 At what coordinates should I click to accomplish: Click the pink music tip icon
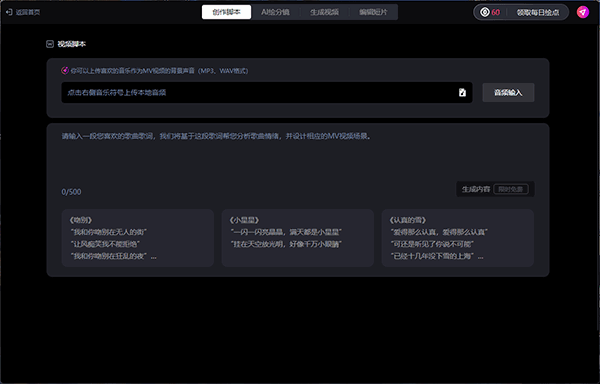click(x=65, y=71)
